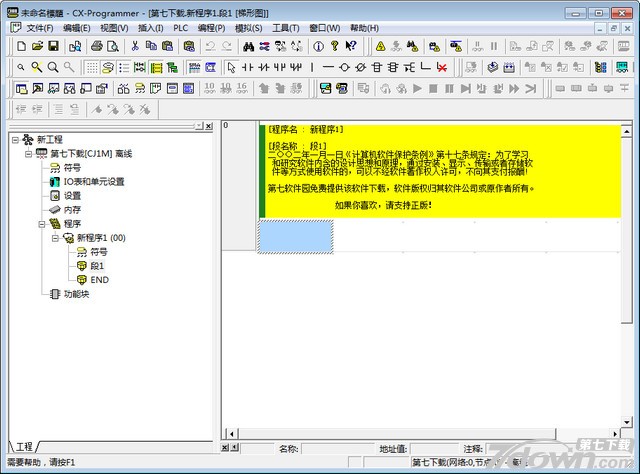
Task: Click the Open folder toolbar icon
Action: (37, 46)
